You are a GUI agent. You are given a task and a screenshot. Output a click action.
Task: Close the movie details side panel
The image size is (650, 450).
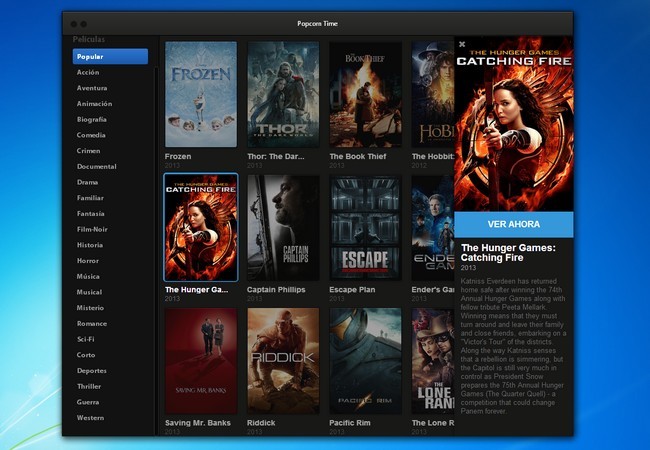462,44
